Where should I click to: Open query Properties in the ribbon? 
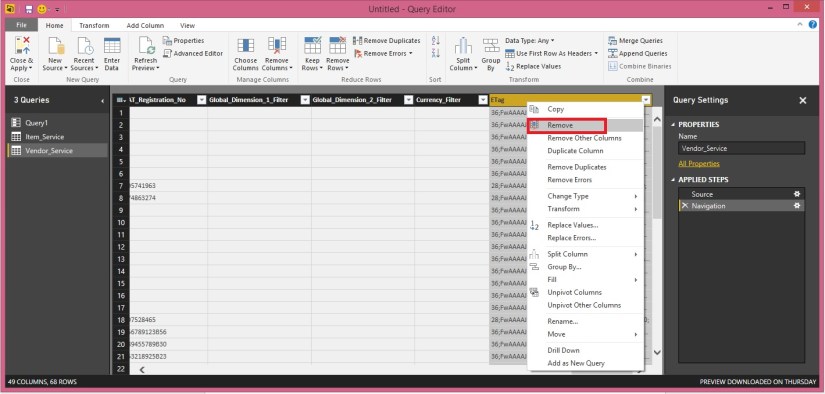[x=184, y=41]
